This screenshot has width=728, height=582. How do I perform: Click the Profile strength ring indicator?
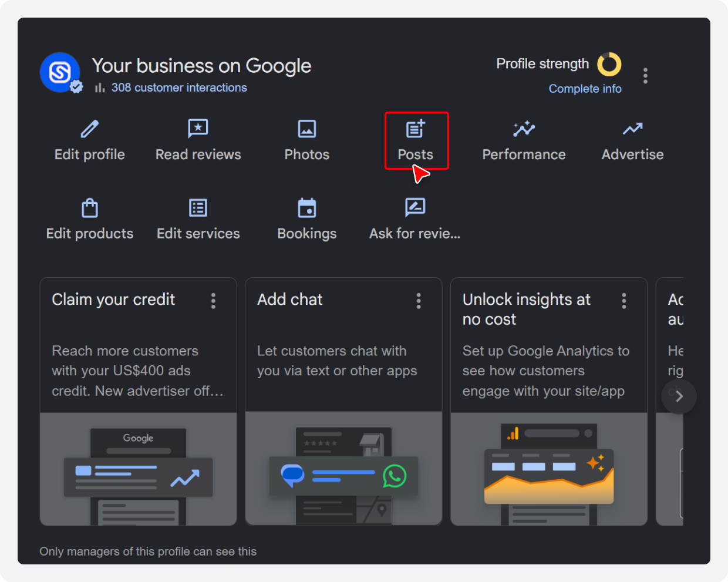(609, 64)
